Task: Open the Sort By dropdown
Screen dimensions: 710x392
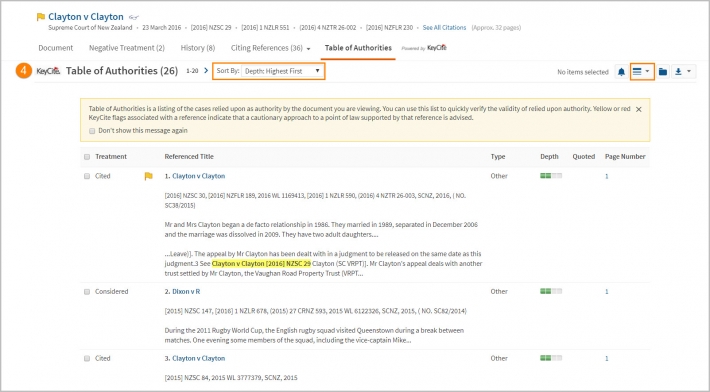Action: [x=282, y=71]
